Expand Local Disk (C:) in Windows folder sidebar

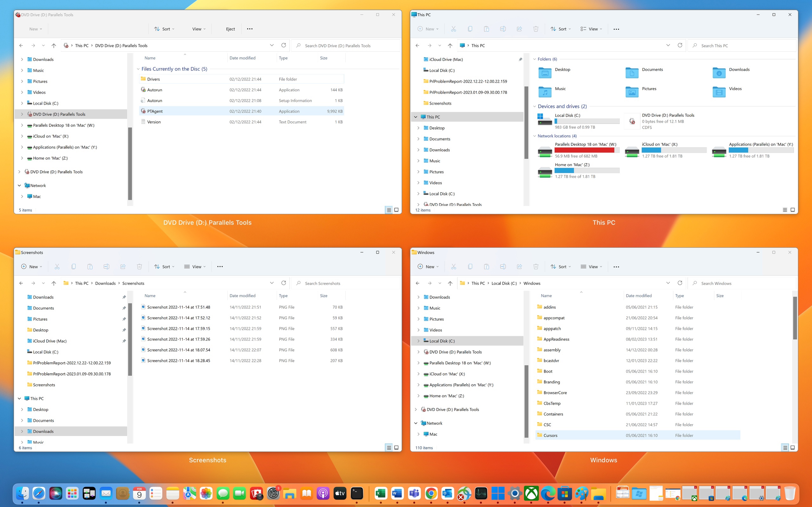(x=418, y=341)
